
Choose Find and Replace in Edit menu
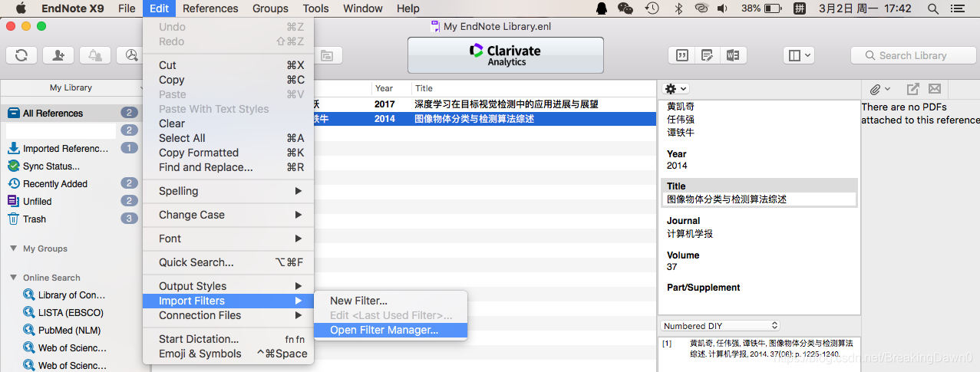point(228,167)
